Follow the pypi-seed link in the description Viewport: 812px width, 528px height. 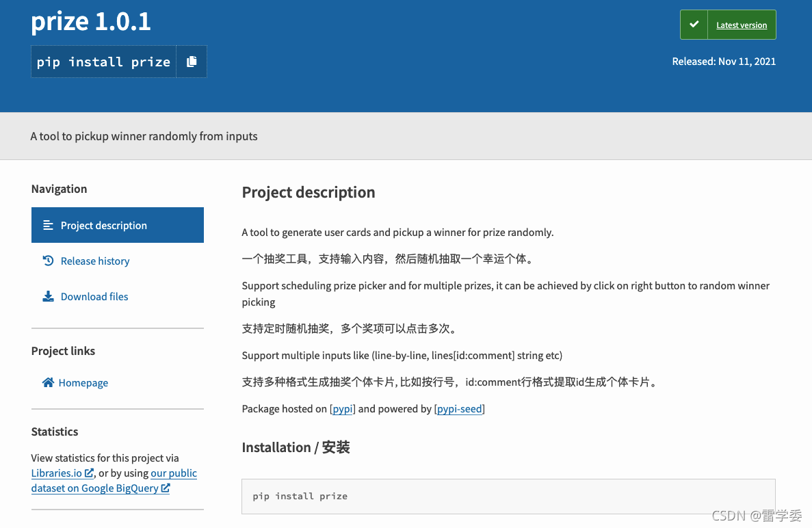(459, 409)
